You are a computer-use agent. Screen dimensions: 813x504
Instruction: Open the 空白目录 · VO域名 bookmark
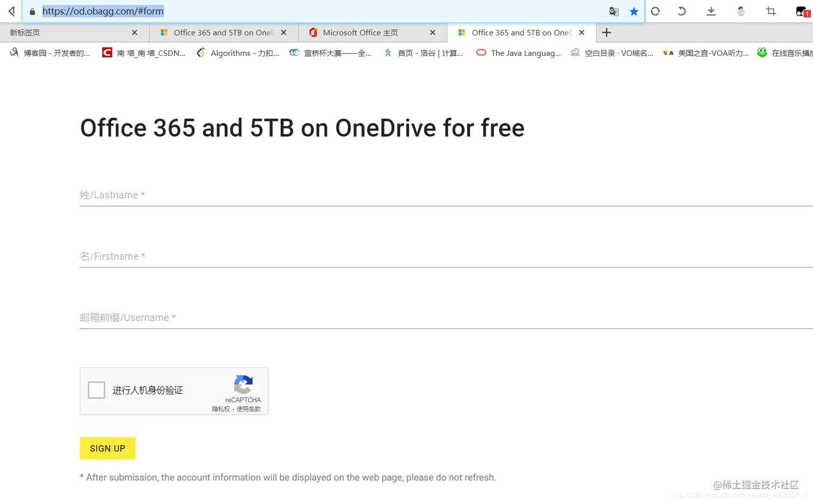coord(612,53)
